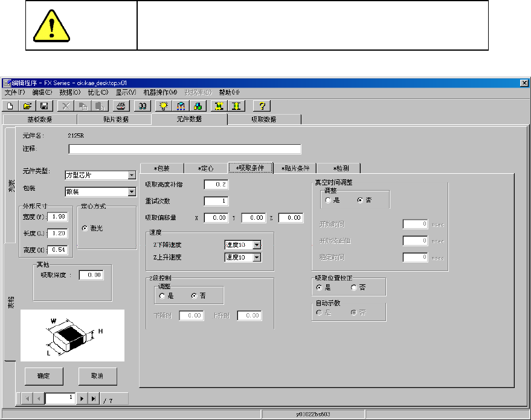Click the Print toolbar icon

(121, 106)
